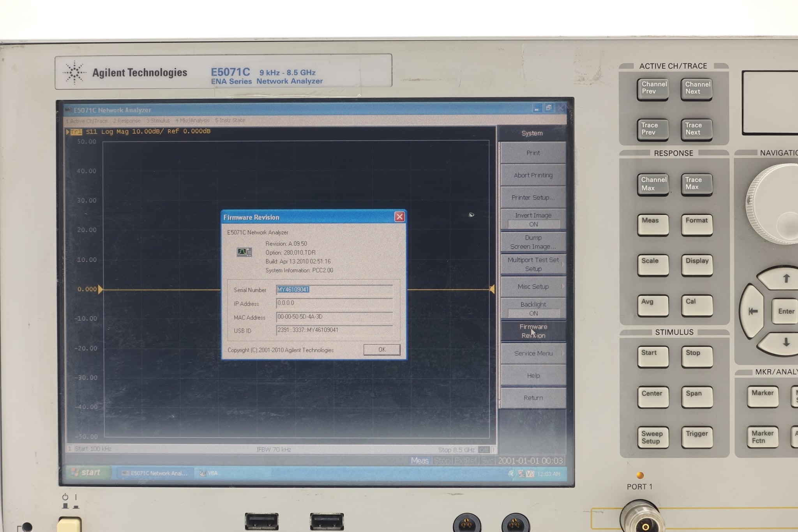
Task: Expand Multiport Test Set Setup submenu
Action: pos(533,264)
